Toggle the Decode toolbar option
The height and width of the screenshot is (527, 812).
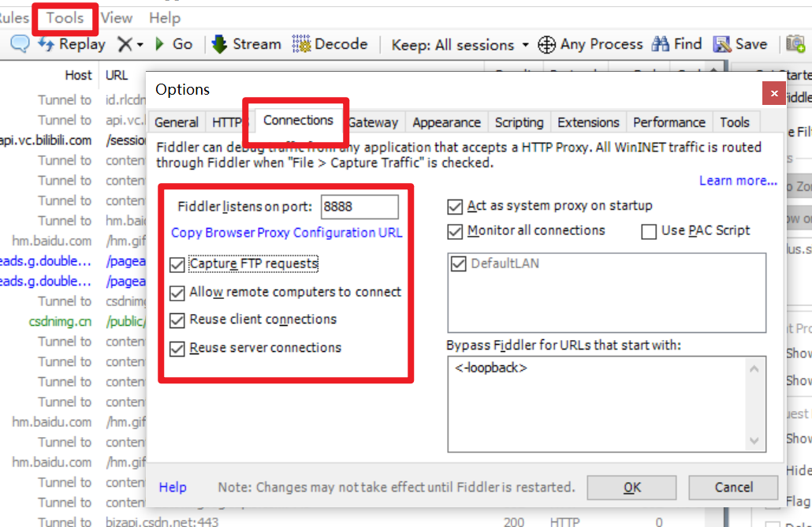[x=330, y=44]
